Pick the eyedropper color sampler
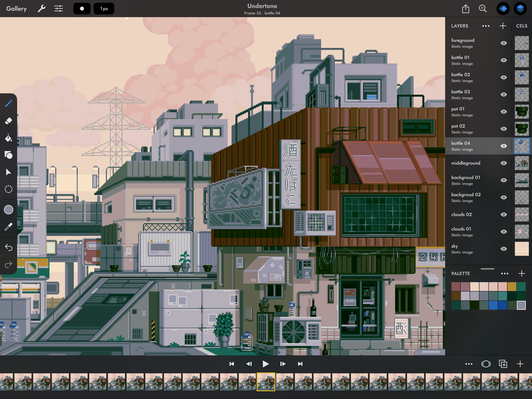The width and height of the screenshot is (532, 399). [x=8, y=227]
